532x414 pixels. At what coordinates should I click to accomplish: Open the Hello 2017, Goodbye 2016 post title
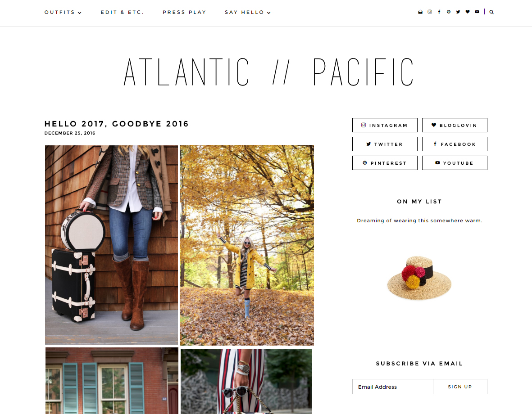pos(116,124)
